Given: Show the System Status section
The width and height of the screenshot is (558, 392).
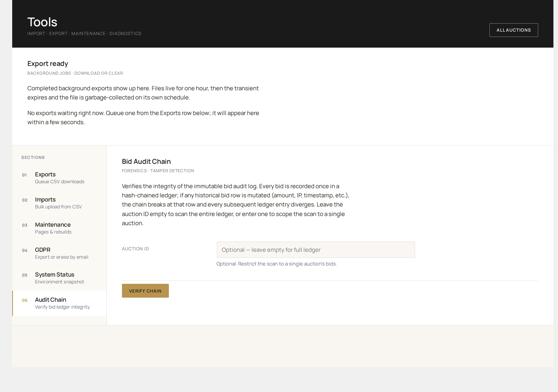Looking at the screenshot, I should point(59,278).
